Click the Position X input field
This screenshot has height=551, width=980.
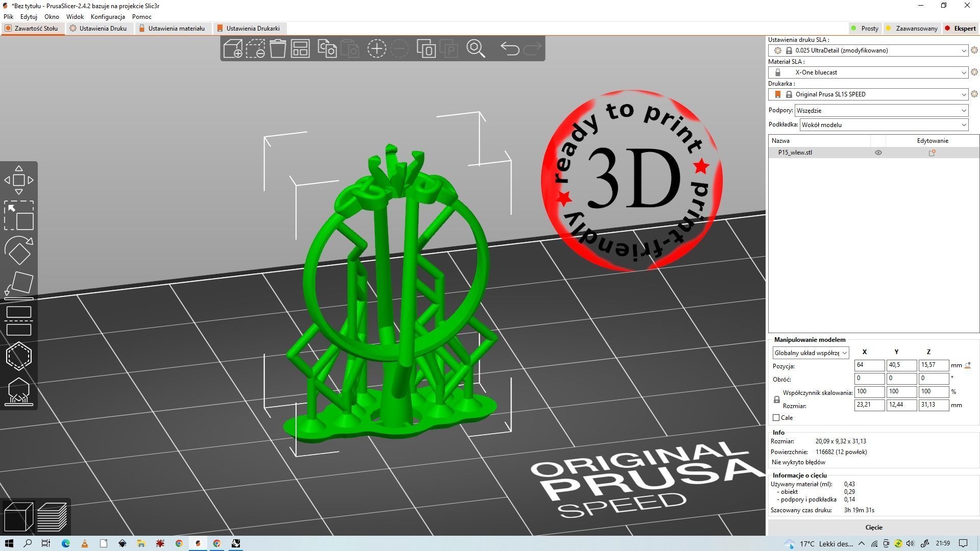pyautogui.click(x=869, y=365)
